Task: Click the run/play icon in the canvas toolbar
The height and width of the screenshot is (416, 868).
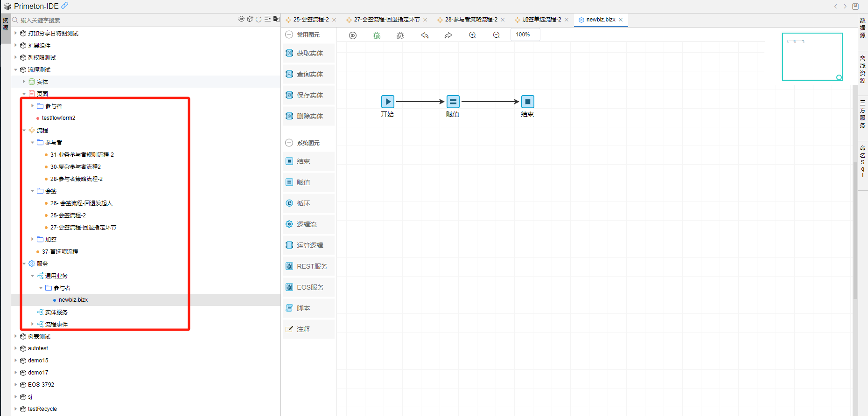Action: pos(353,35)
